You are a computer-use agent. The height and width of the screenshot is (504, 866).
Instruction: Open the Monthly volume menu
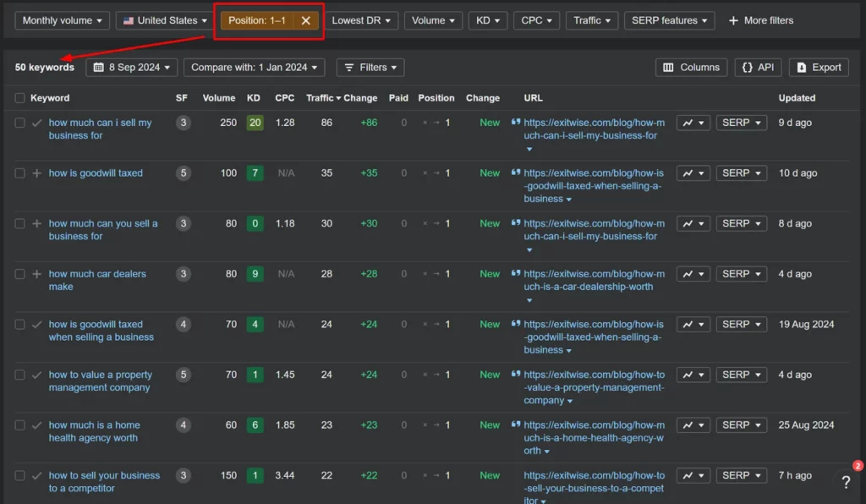point(61,19)
